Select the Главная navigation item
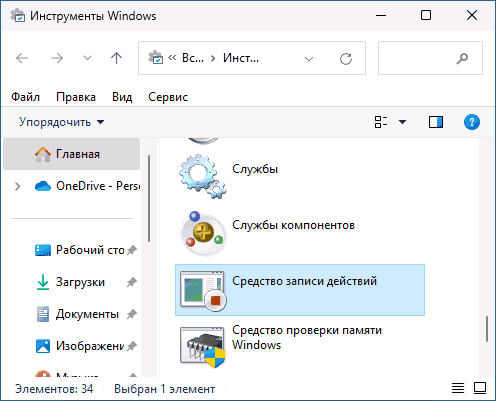Viewport: 496px width, 401px height. pos(71,154)
